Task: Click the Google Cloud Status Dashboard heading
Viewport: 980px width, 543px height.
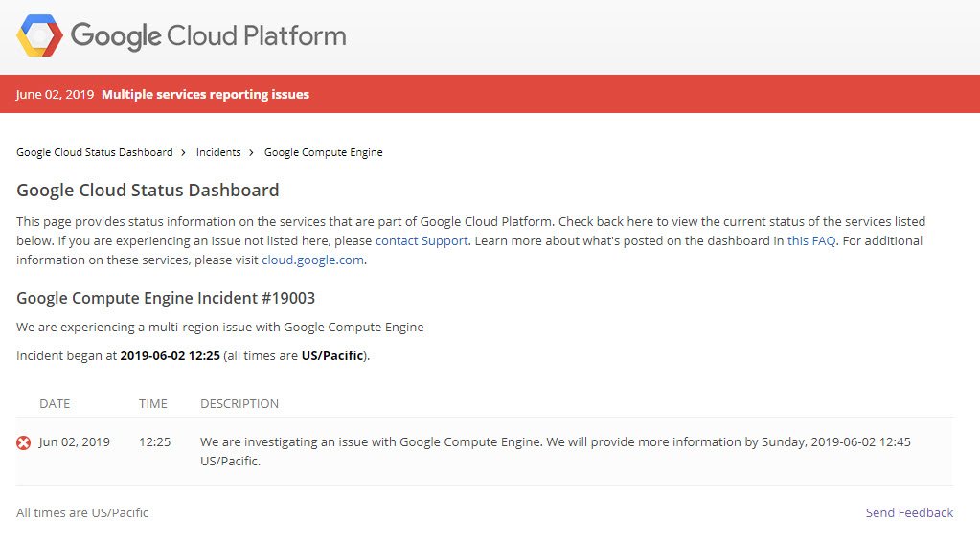Action: pos(148,190)
